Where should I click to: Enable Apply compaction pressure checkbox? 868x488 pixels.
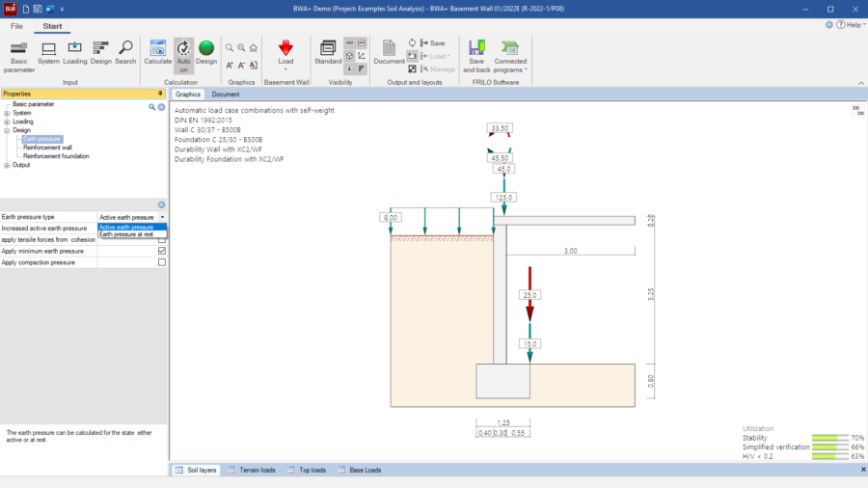point(162,262)
